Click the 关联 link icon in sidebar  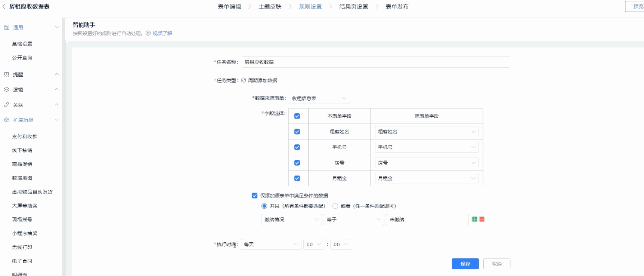[x=6, y=105]
